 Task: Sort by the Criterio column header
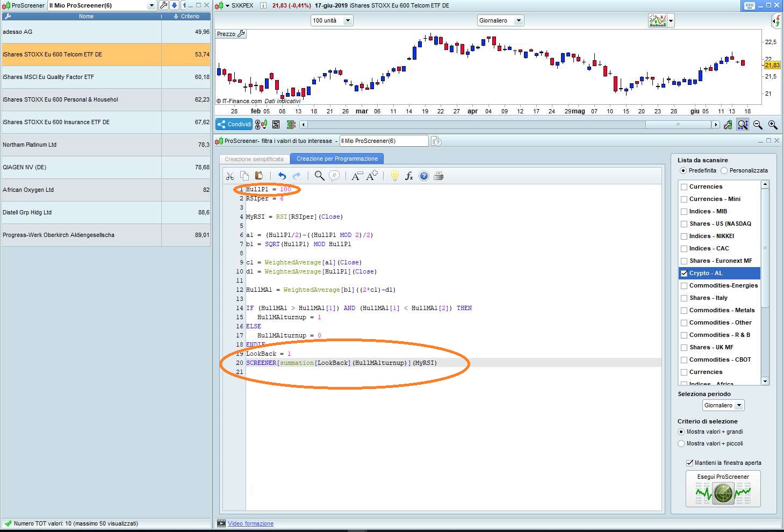coord(186,17)
